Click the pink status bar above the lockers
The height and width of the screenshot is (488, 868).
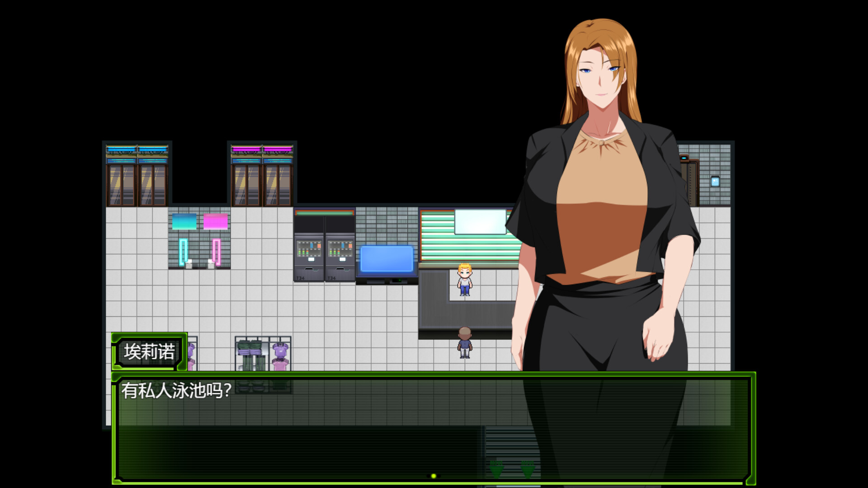pos(261,148)
